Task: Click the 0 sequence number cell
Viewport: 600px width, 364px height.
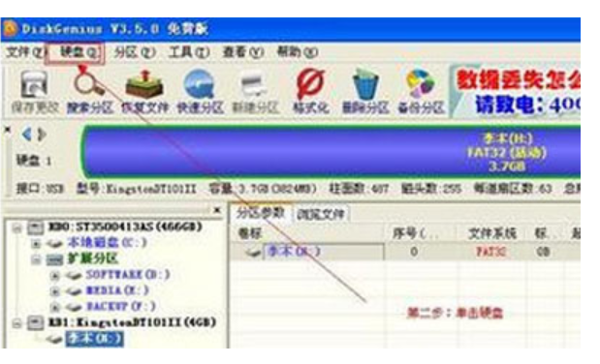Action: 414,252
